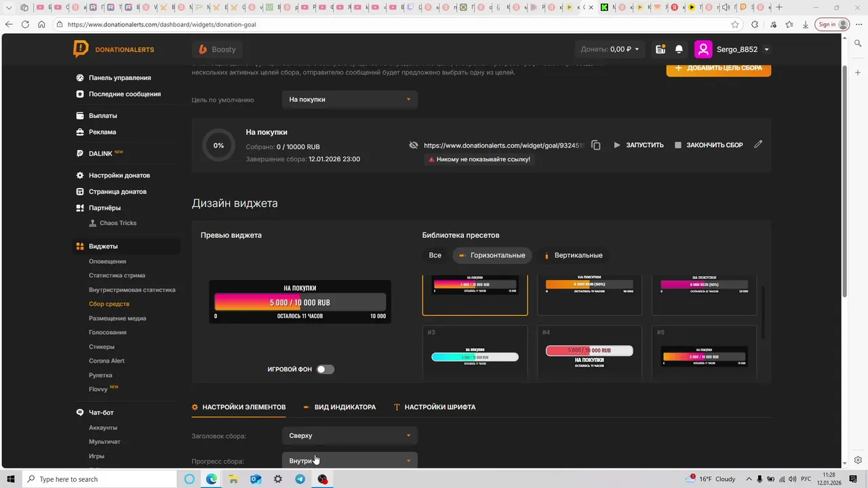Screen dimensions: 868x488
Task: Open Заголовок сбора dropdown 'Сверху'
Action: point(350,436)
